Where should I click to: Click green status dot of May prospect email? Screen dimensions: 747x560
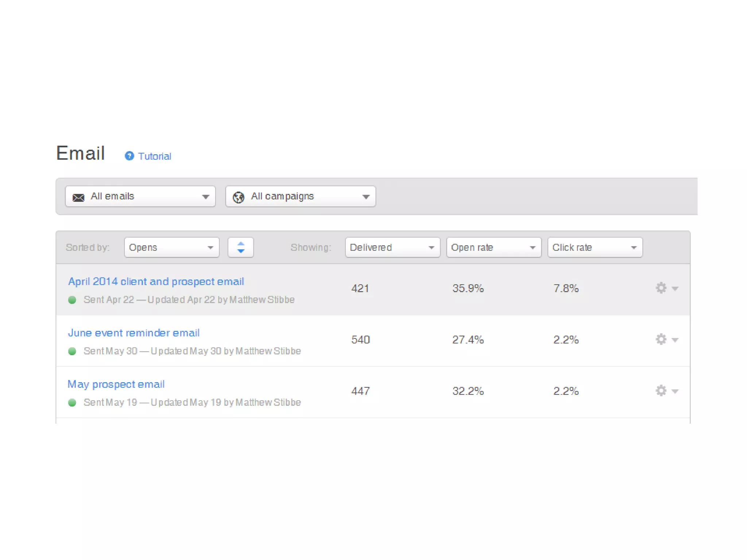pyautogui.click(x=72, y=402)
